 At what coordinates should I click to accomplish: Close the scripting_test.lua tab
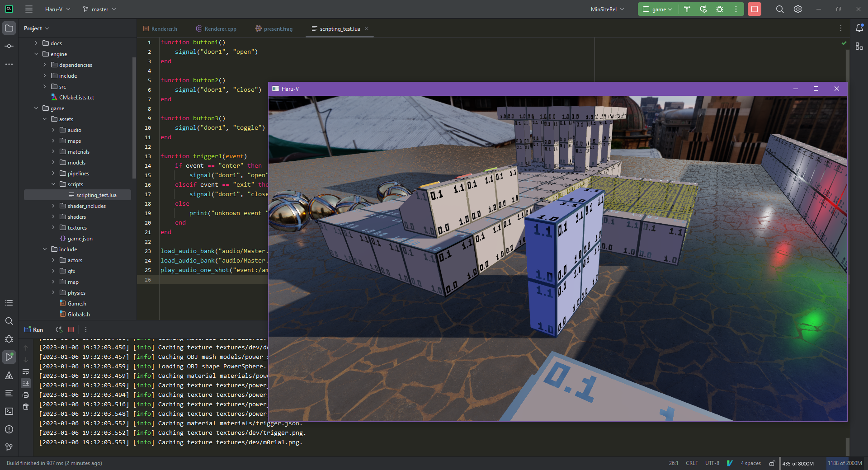367,28
